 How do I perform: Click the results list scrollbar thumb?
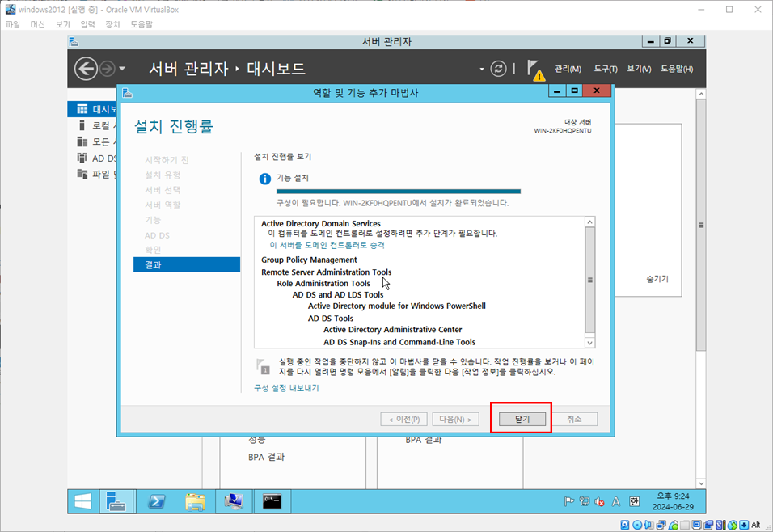click(x=589, y=280)
